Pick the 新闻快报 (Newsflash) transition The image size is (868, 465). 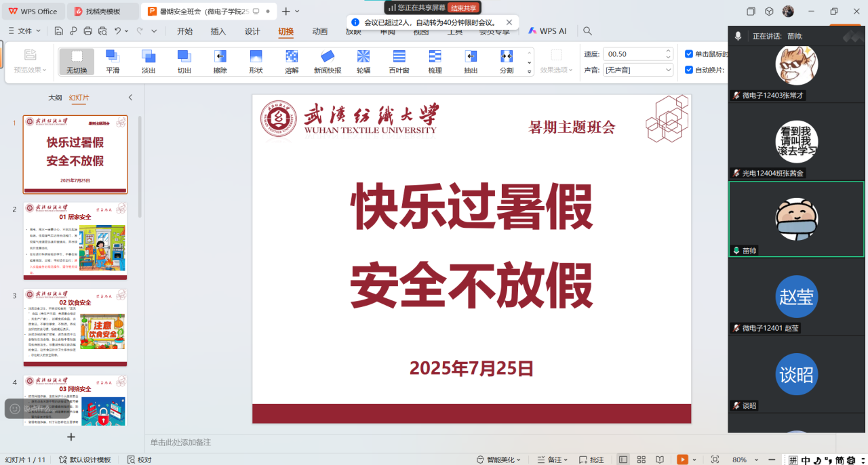328,62
